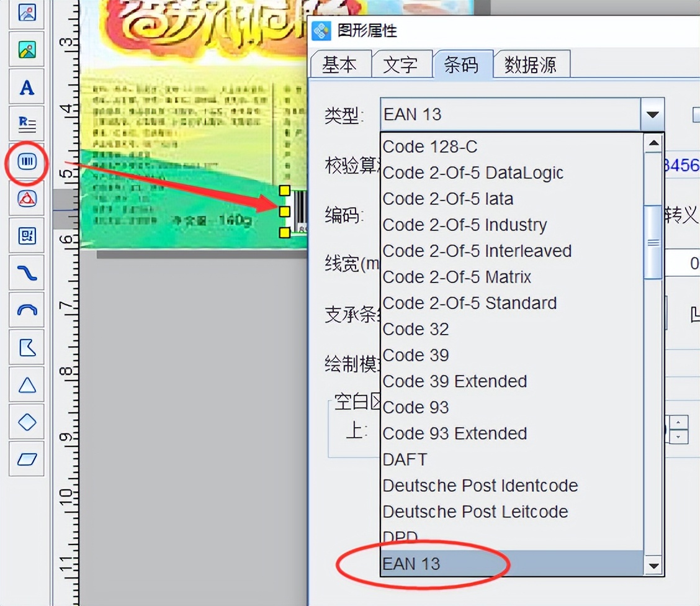Choose Code 93 Extended option

[512, 433]
